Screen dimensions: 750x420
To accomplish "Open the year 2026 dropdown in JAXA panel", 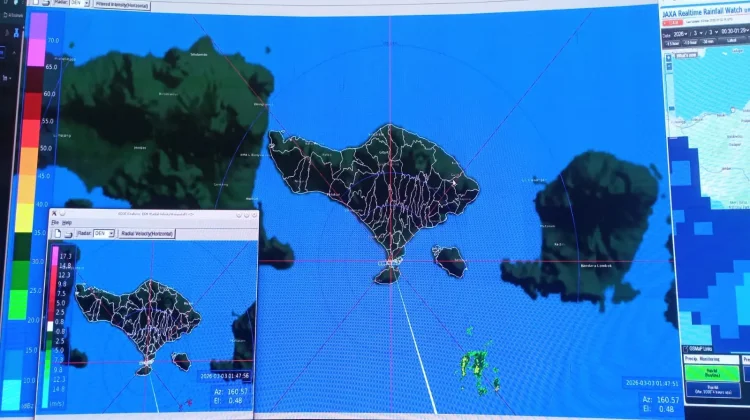I will pos(681,34).
